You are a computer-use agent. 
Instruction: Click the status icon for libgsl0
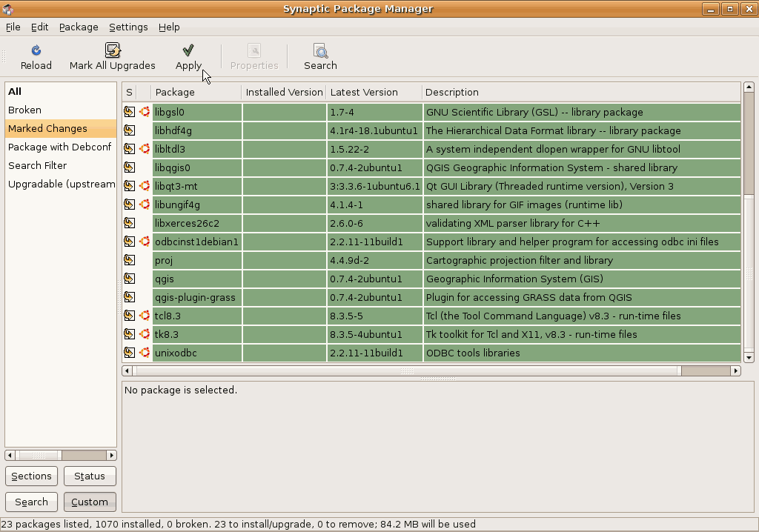129,112
